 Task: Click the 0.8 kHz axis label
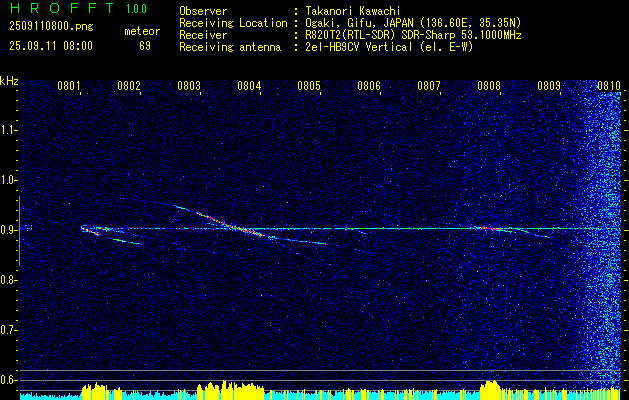pyautogui.click(x=8, y=280)
